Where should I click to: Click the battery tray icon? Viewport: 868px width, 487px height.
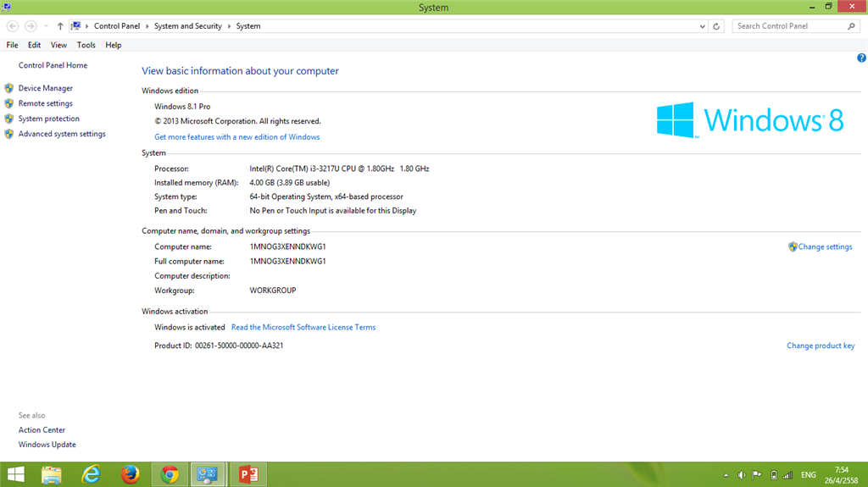pos(774,475)
